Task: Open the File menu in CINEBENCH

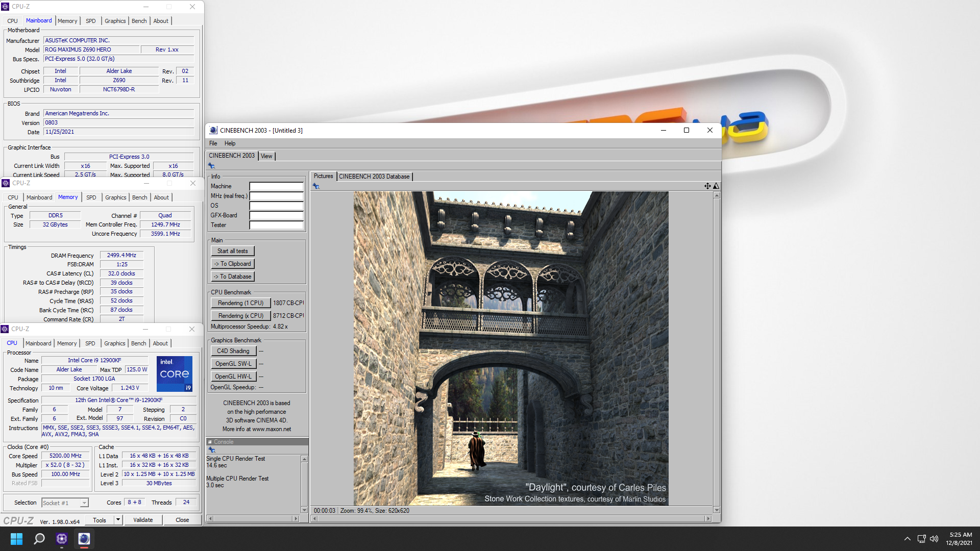Action: [213, 143]
